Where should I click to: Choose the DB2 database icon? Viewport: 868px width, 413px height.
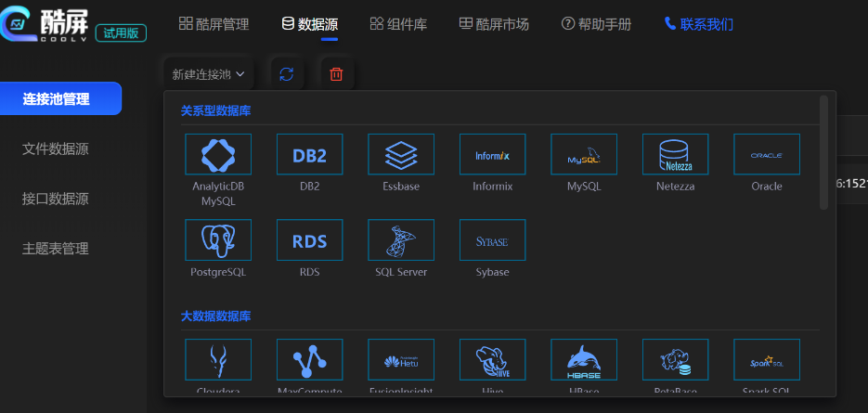coord(309,155)
